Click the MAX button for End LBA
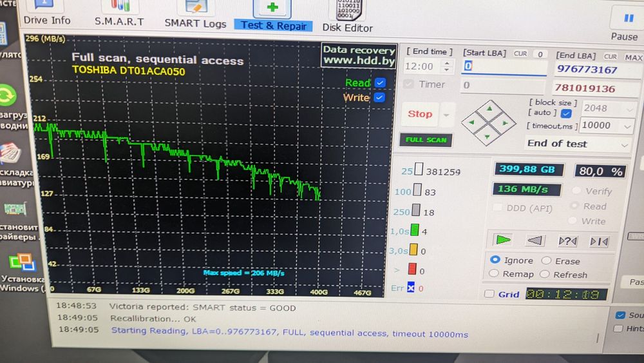The height and width of the screenshot is (363, 644). [633, 57]
